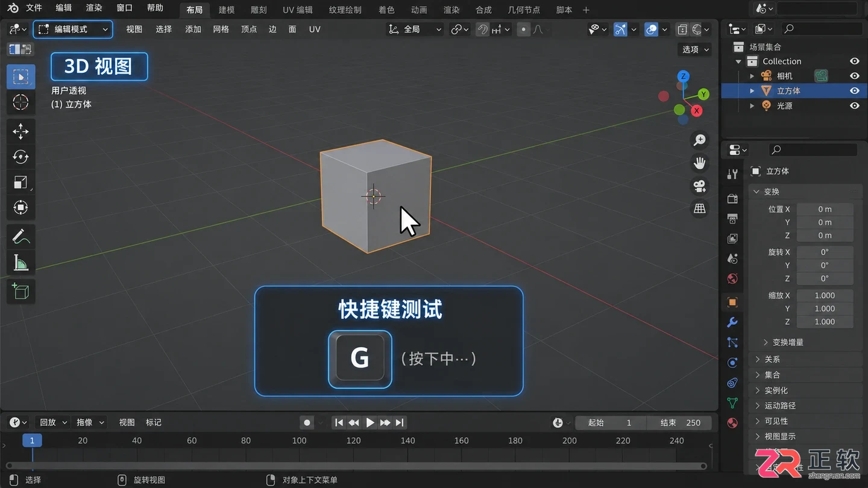Click the Blender logo icon
Viewport: 868px width, 488px height.
point(13,8)
